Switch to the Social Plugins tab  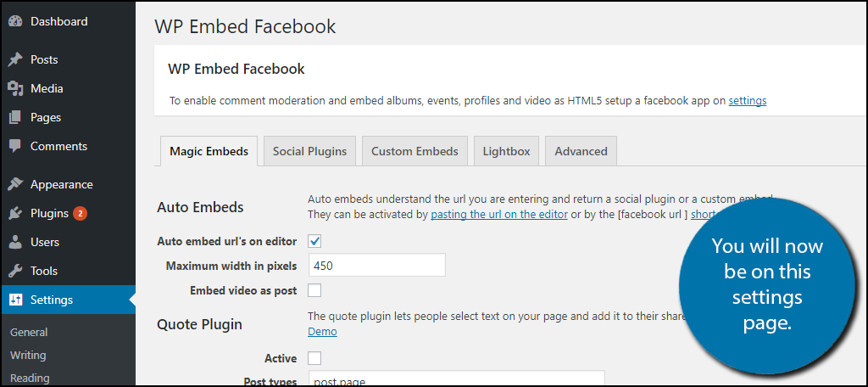[x=309, y=151]
